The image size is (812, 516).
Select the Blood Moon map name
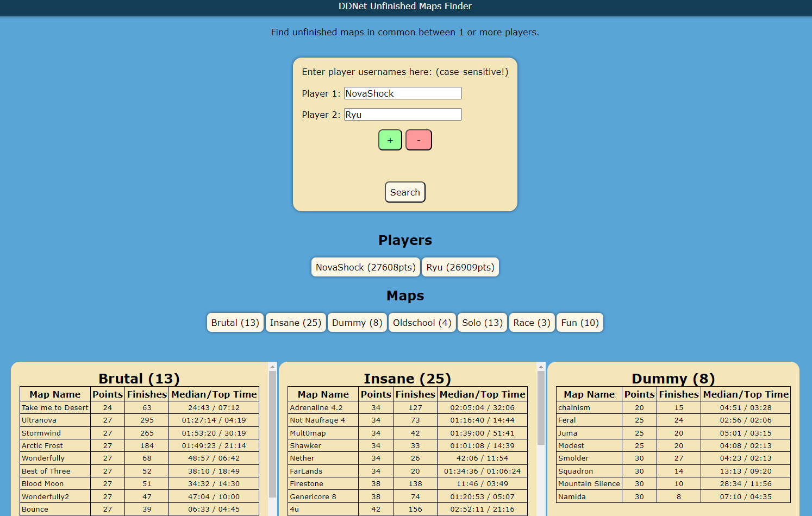point(43,484)
